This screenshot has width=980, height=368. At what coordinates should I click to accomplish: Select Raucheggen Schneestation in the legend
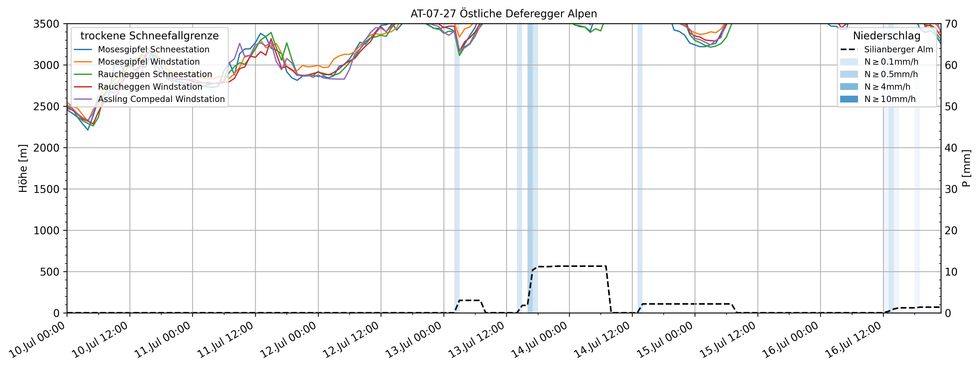pyautogui.click(x=155, y=74)
